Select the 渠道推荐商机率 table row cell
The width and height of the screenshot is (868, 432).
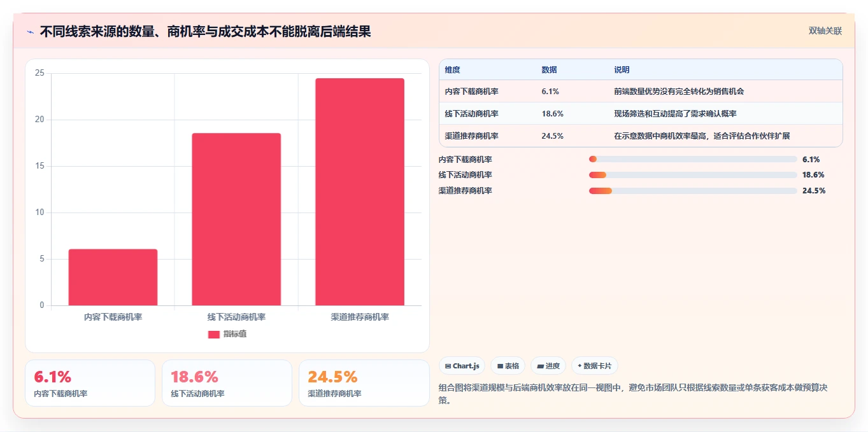click(x=471, y=136)
